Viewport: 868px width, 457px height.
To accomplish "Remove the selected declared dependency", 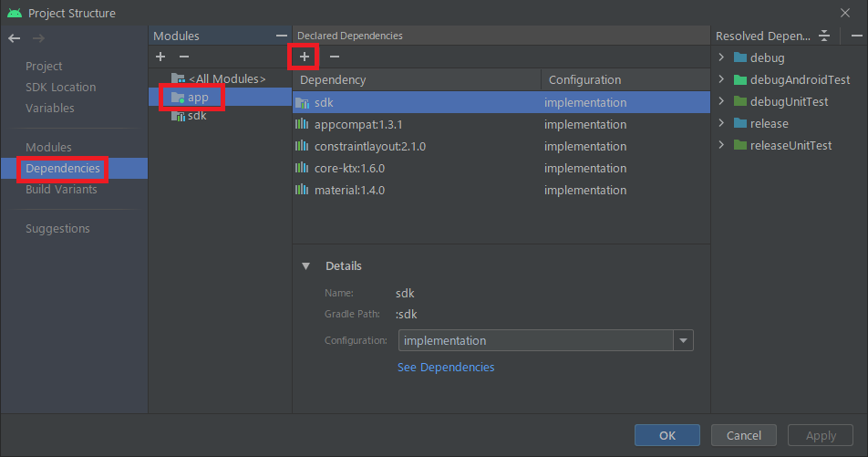I will tap(335, 57).
